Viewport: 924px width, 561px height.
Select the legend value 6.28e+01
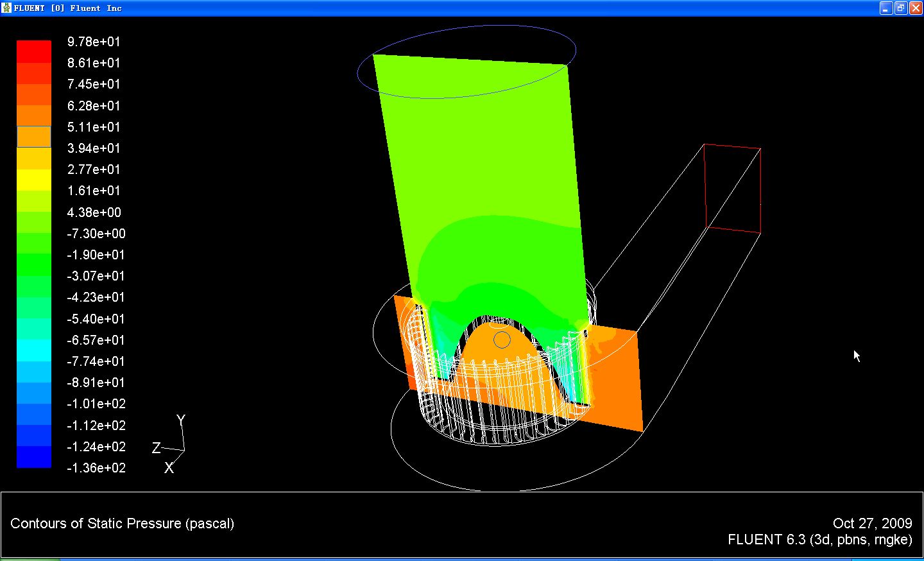94,106
